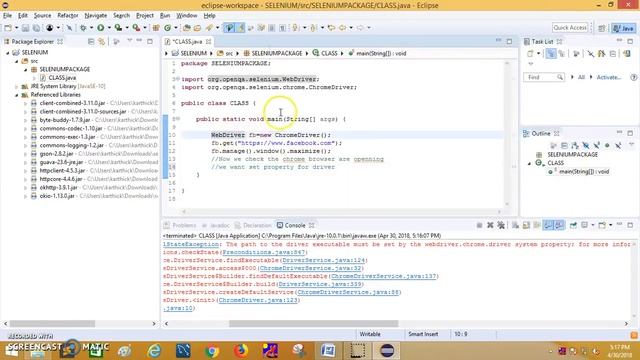Open the Source menu

coord(42,16)
